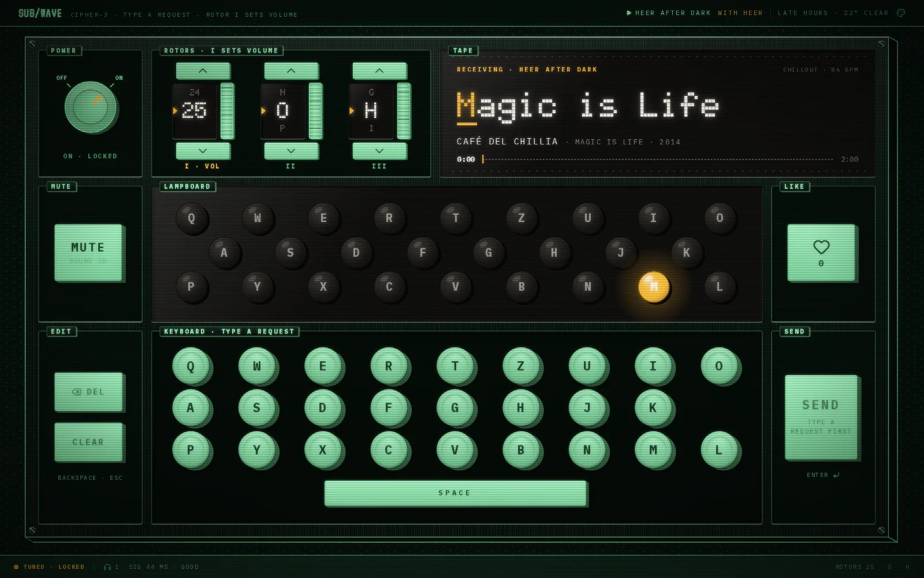The width and height of the screenshot is (924, 578).
Task: Tap the E key on the keyboard
Action: click(x=323, y=366)
